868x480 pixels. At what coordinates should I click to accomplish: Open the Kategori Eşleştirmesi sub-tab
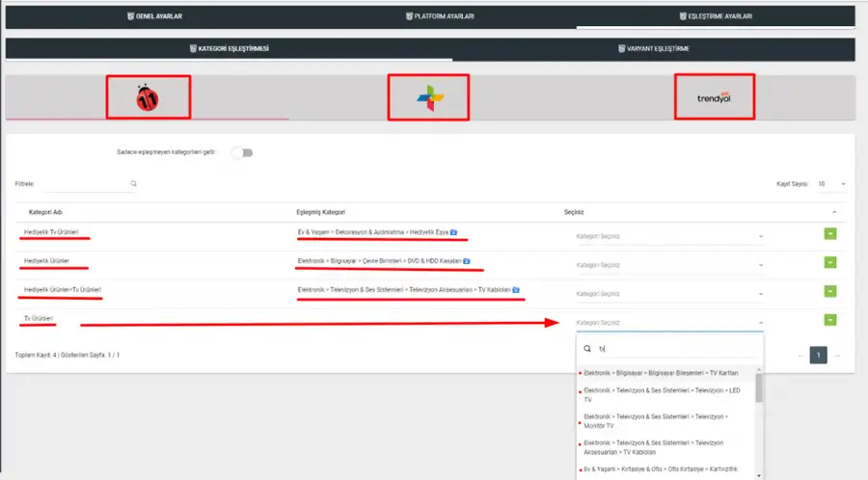[229, 48]
